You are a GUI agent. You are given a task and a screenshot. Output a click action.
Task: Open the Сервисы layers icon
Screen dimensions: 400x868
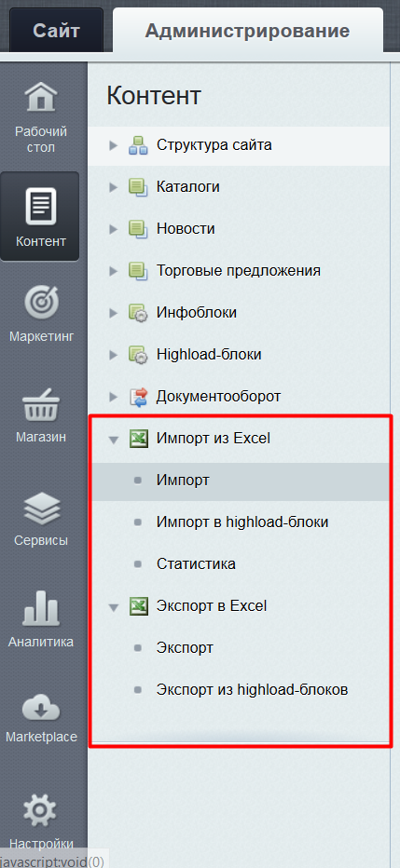(40, 510)
